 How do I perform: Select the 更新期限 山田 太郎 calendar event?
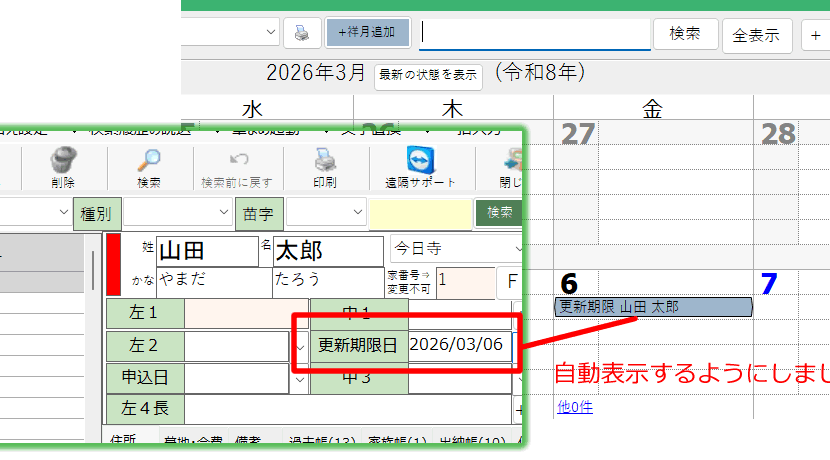tap(652, 307)
